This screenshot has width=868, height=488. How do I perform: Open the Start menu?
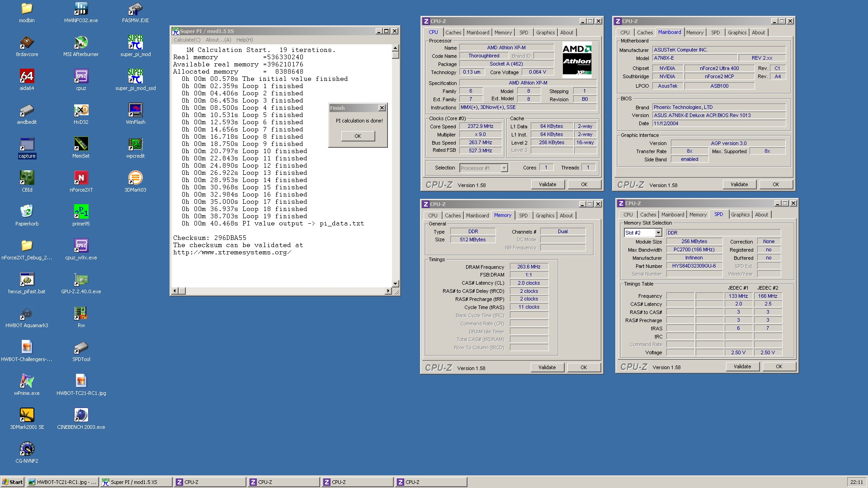[12, 482]
